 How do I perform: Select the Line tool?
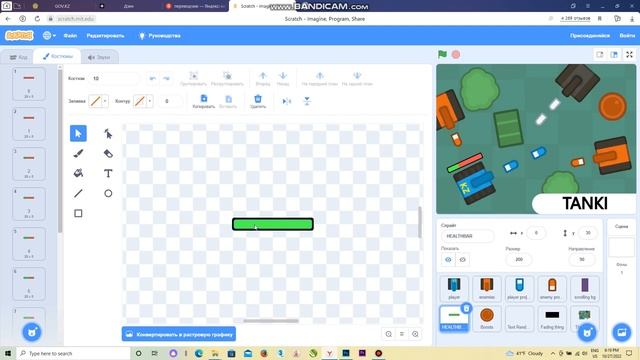(x=78, y=193)
